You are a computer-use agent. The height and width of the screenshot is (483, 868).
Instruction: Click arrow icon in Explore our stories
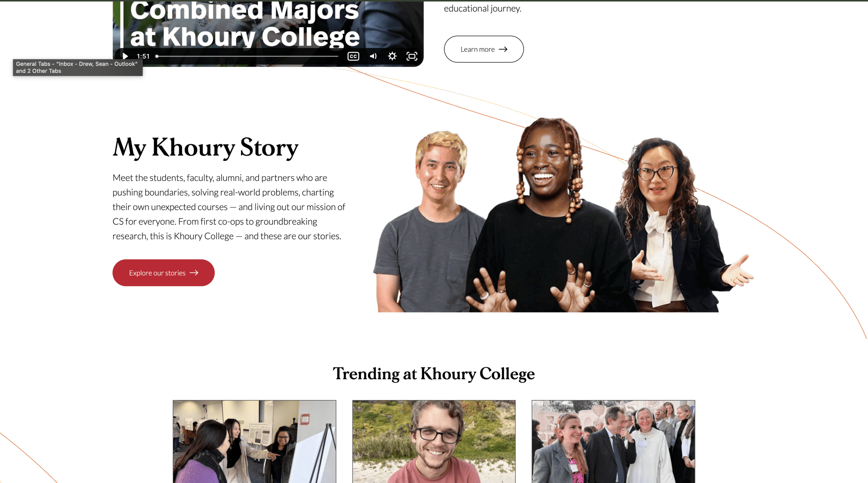pyautogui.click(x=194, y=273)
